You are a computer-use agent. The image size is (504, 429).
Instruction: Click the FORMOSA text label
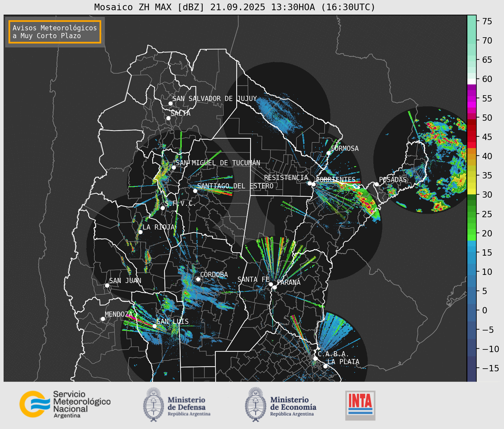[345, 148]
